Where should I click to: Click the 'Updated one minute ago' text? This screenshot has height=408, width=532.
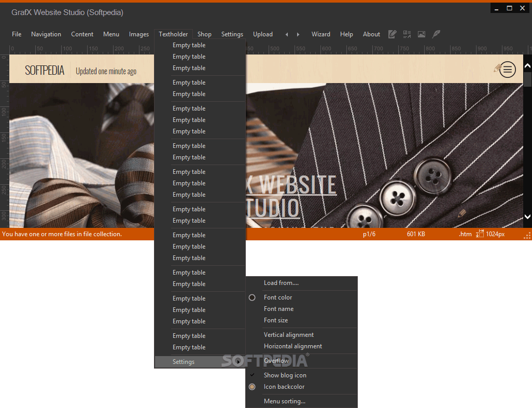tap(106, 71)
